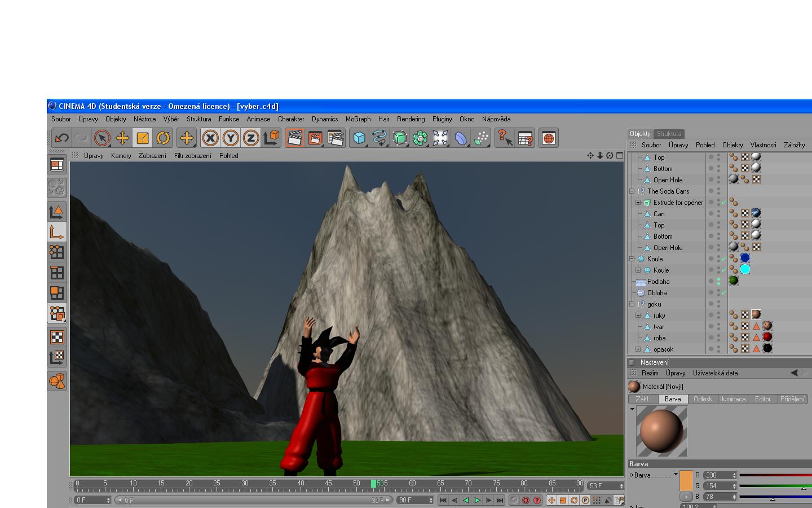Toggle X axis lock
This screenshot has width=812, height=508.
coord(210,138)
